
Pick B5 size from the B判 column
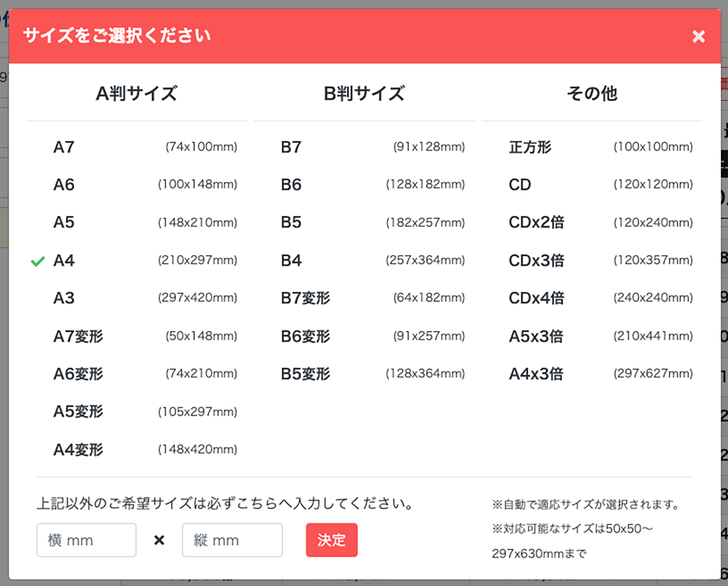(291, 222)
